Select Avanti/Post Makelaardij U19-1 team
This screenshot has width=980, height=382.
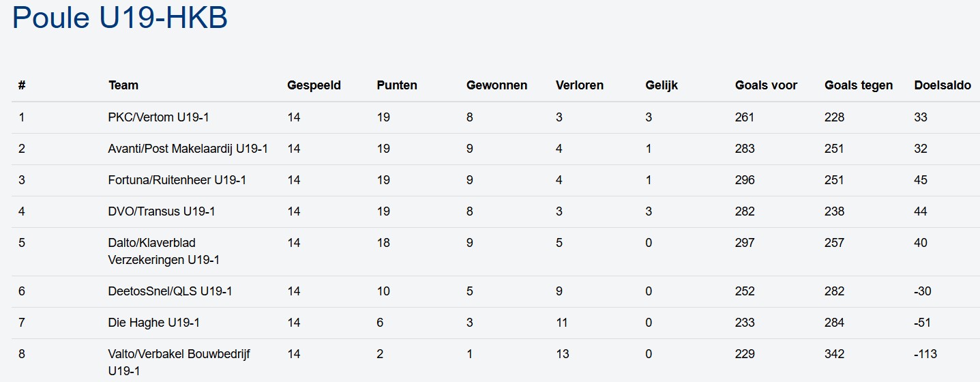coord(188,149)
